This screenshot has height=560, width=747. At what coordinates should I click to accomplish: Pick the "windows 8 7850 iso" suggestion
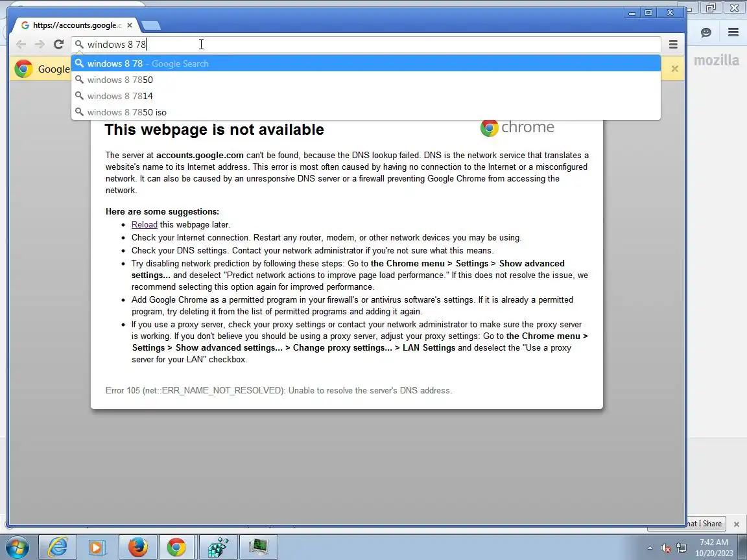click(366, 112)
